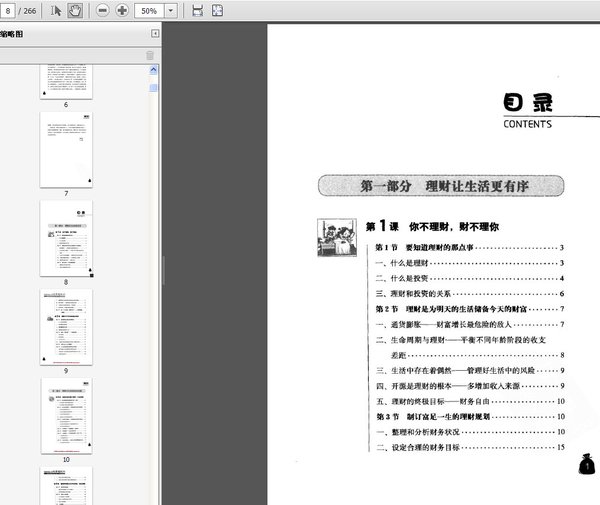Open the partially visible page 11 thumbnail
600x505 pixels.
click(x=66, y=486)
